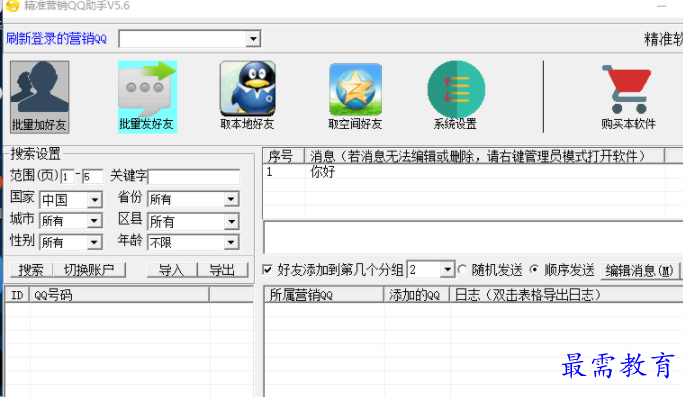This screenshot has height=397, width=683.
Task: Toggle 好友添加到第几个分组 checkbox
Action: tap(268, 270)
